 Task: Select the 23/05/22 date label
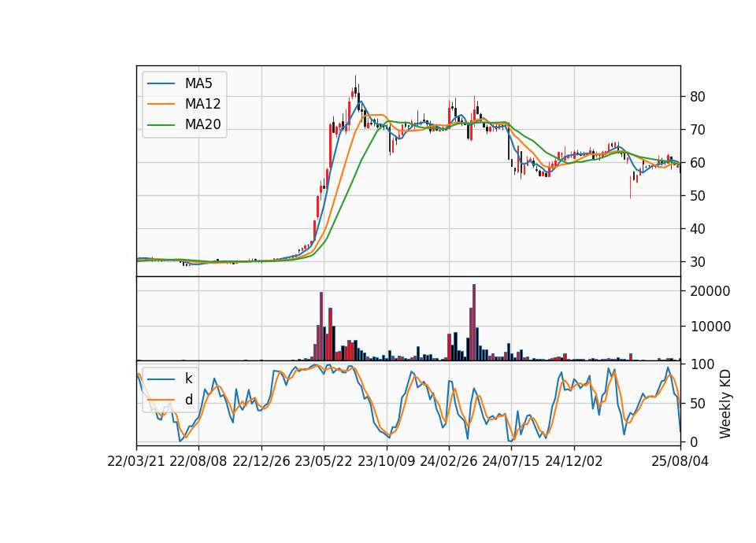point(324,461)
